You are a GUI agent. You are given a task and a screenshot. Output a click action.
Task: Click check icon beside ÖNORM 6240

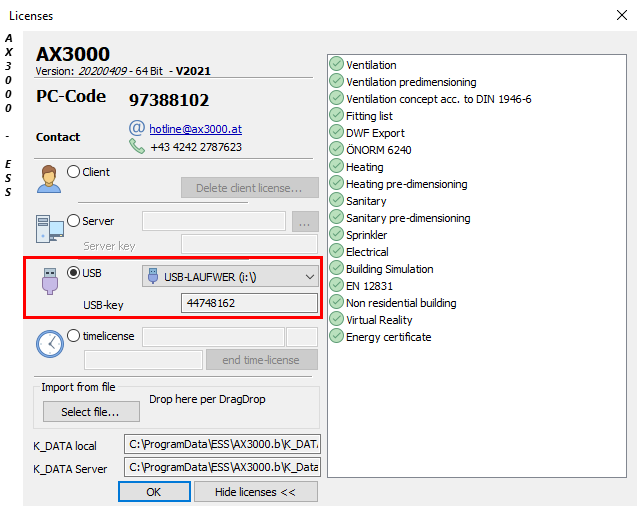pos(336,149)
